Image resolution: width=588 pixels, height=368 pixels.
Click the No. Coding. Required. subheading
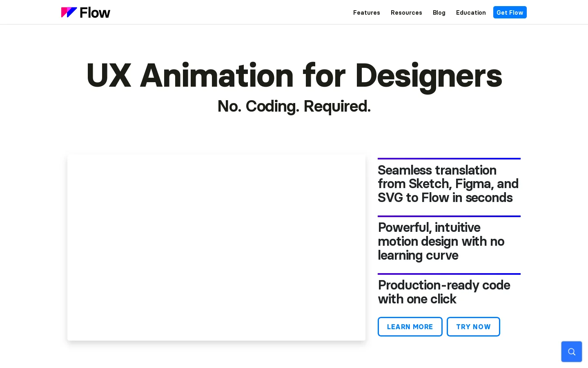[294, 106]
